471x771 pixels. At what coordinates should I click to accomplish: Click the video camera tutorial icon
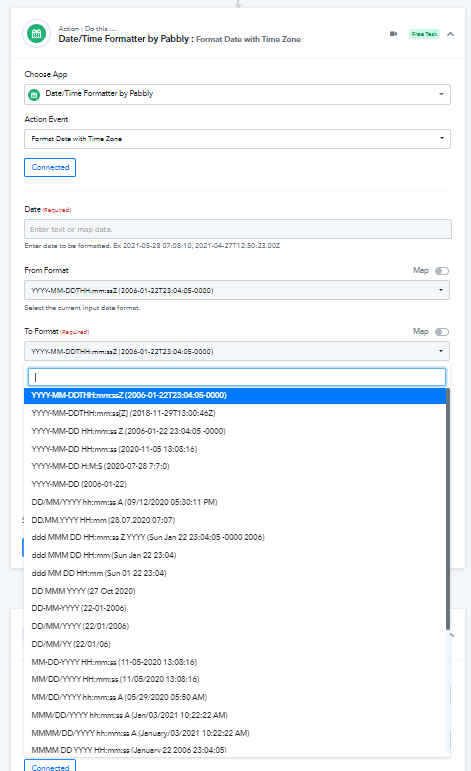pos(393,34)
